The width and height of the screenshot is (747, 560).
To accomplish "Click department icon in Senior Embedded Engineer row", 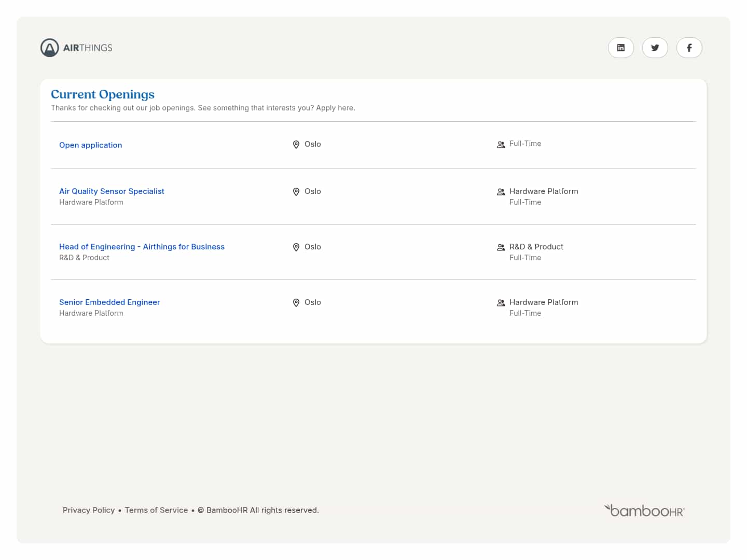I will (501, 303).
